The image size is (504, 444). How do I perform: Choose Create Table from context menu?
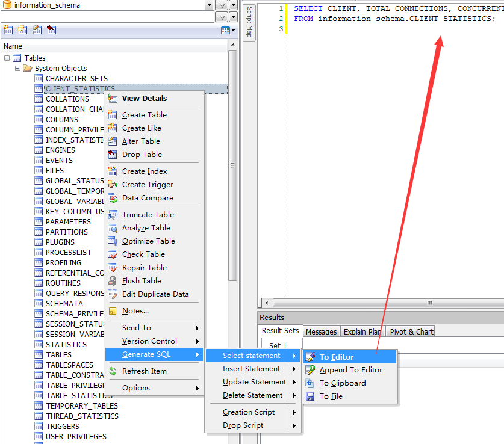[x=154, y=115]
